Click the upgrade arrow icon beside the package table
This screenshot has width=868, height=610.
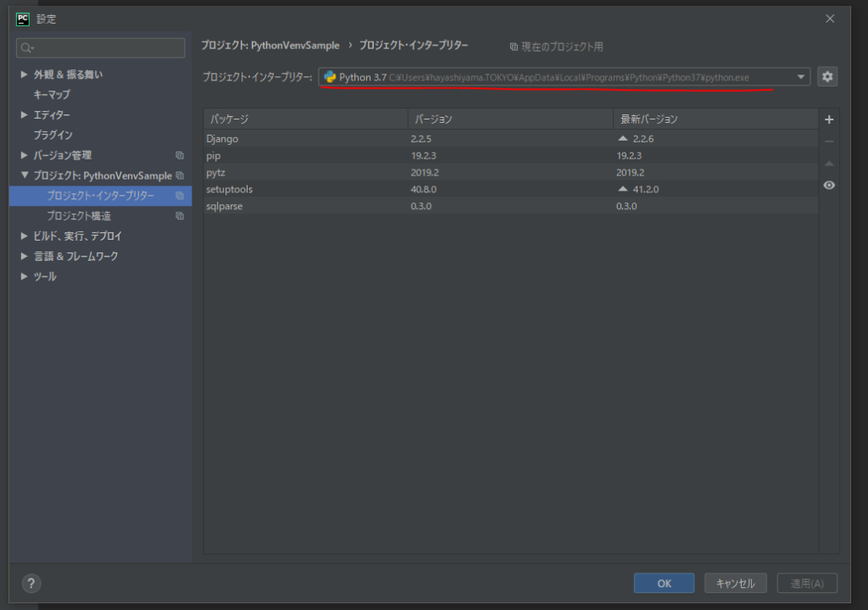829,164
